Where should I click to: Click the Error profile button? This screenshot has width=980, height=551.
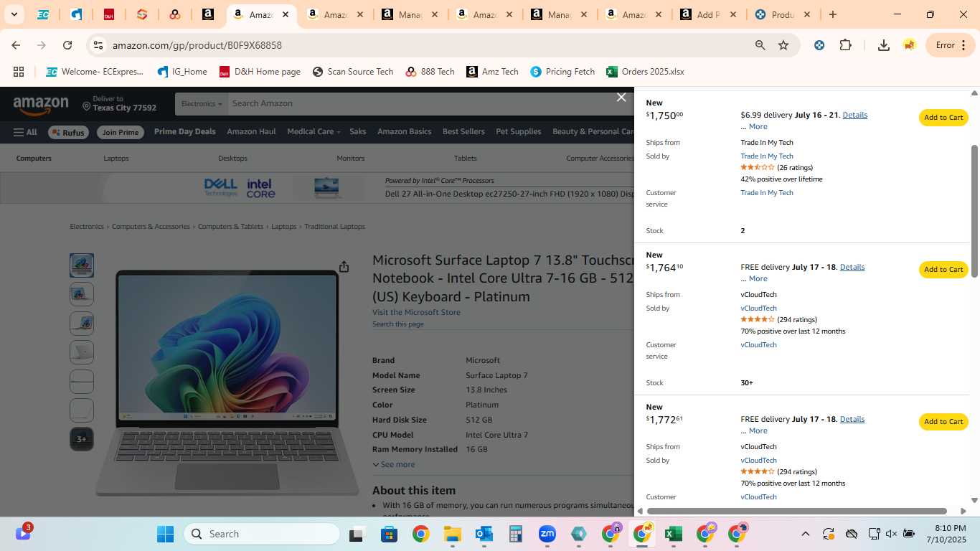click(x=951, y=45)
